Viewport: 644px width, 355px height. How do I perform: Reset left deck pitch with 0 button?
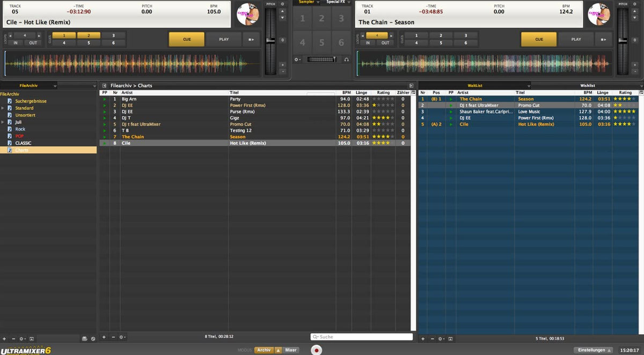click(283, 40)
